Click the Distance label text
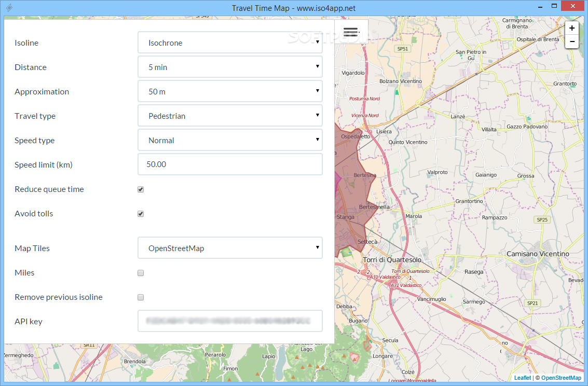The image size is (588, 386). click(x=31, y=67)
